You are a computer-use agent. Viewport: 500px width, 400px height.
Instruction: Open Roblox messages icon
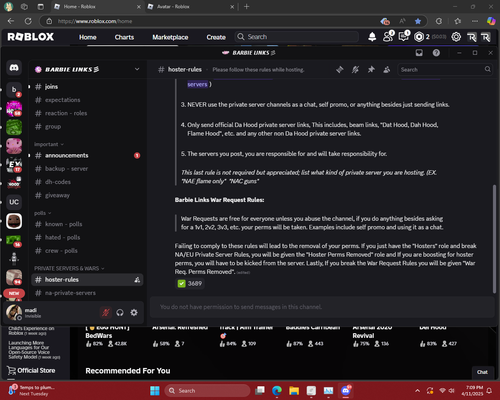click(404, 37)
